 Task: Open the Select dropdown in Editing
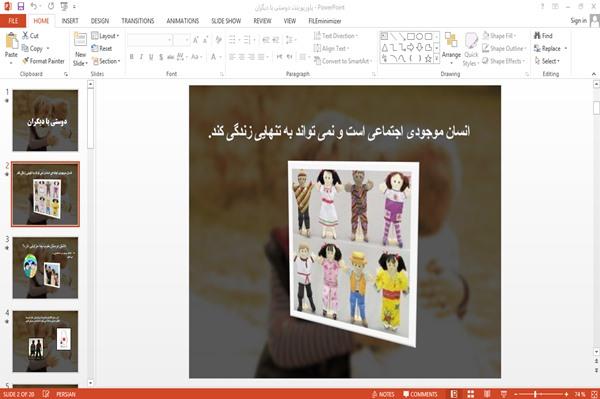click(547, 61)
